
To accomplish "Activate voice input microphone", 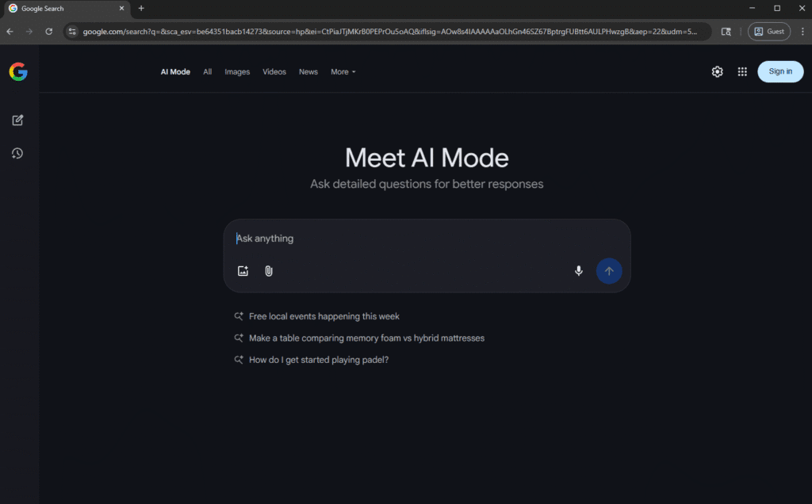I will [x=579, y=270].
